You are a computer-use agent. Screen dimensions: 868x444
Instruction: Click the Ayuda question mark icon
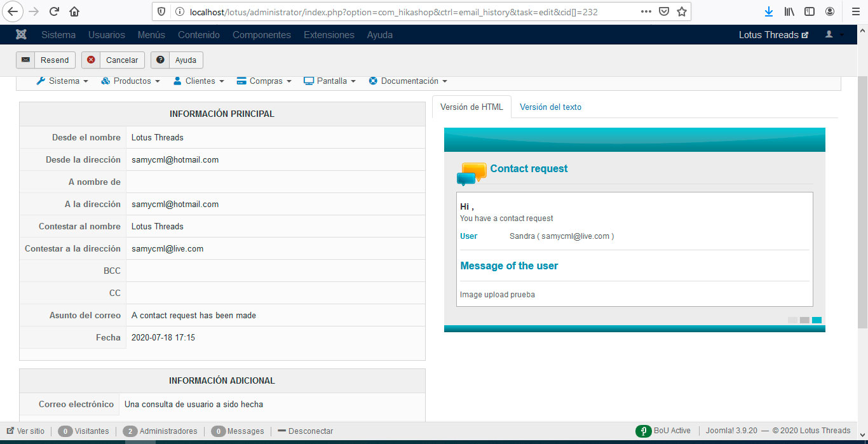point(160,60)
